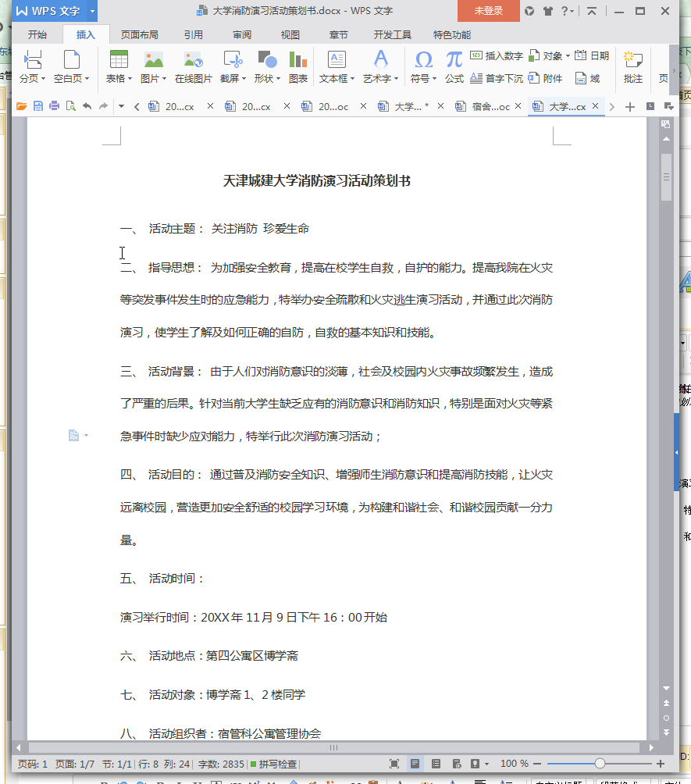Open the 表格 table insert tool

click(x=119, y=66)
